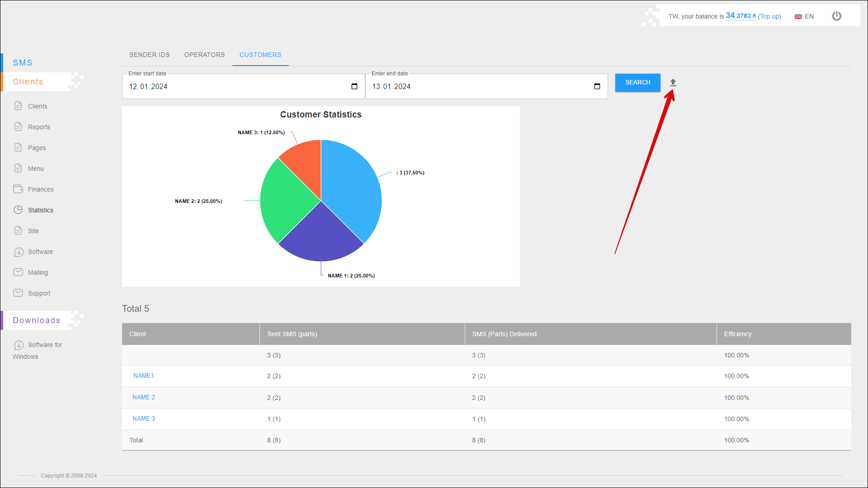This screenshot has height=488, width=868.
Task: Click the Mailing envelope sidebar icon
Action: [x=18, y=272]
